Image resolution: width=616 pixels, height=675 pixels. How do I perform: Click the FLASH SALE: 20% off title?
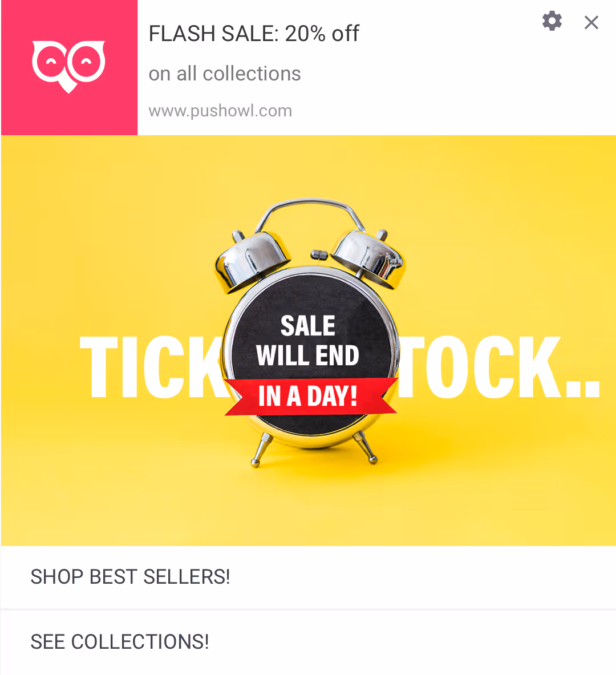(x=254, y=34)
